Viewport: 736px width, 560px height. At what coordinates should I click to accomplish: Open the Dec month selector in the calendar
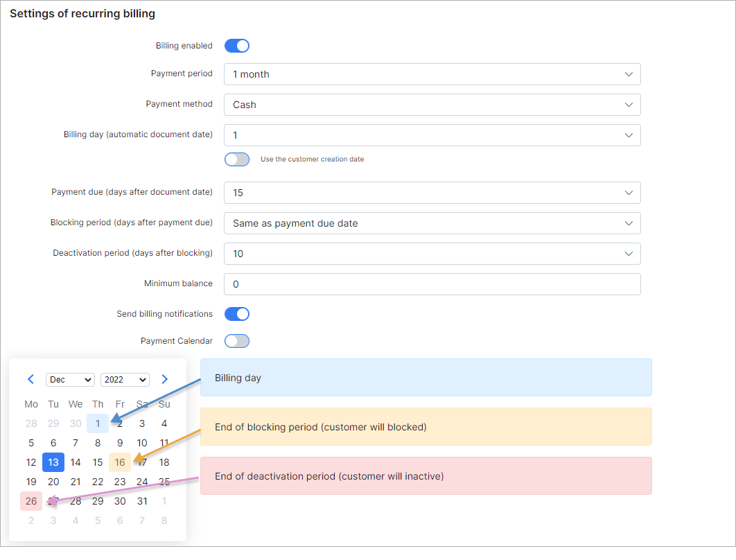69,379
